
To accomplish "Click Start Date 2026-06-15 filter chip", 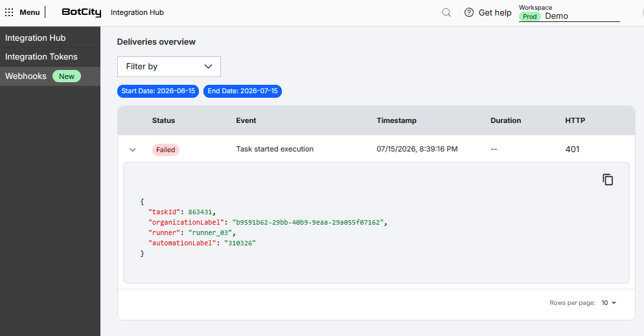I will [158, 91].
